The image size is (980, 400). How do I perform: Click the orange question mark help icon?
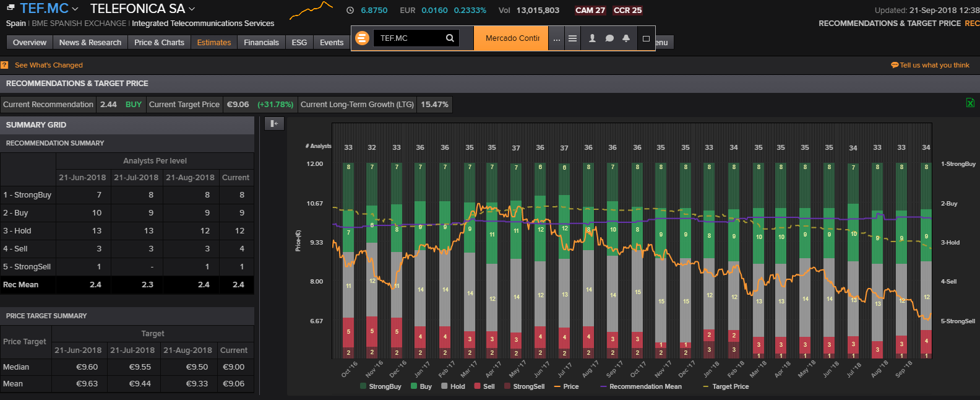pos(4,65)
